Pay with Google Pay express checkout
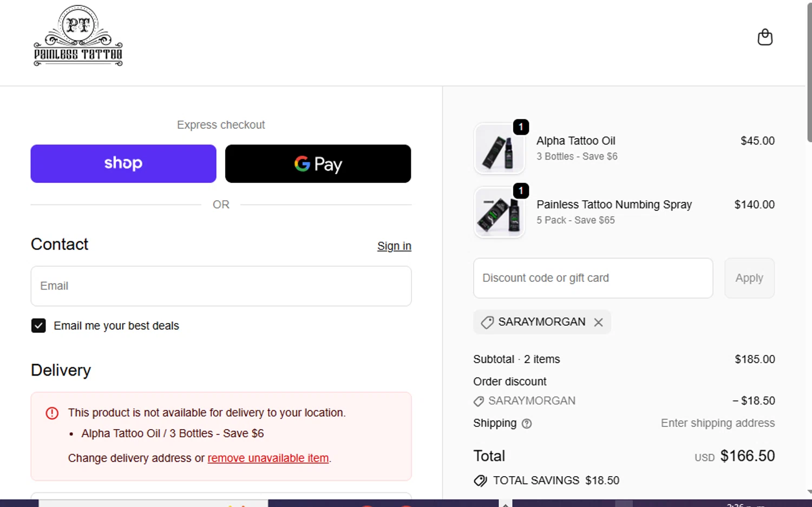Image resolution: width=812 pixels, height=507 pixels. click(318, 163)
